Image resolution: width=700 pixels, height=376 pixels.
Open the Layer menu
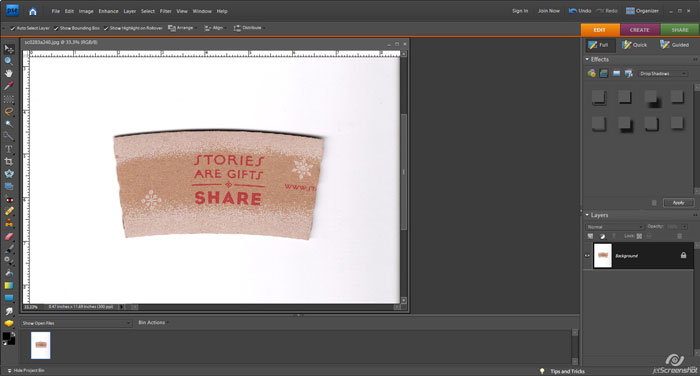tap(129, 11)
